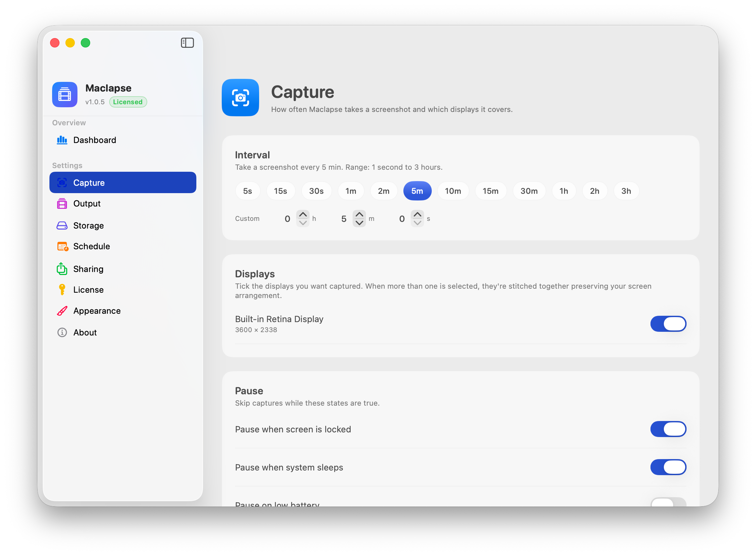The height and width of the screenshot is (556, 756).
Task: Decrease custom minutes with down arrow
Action: 360,223
